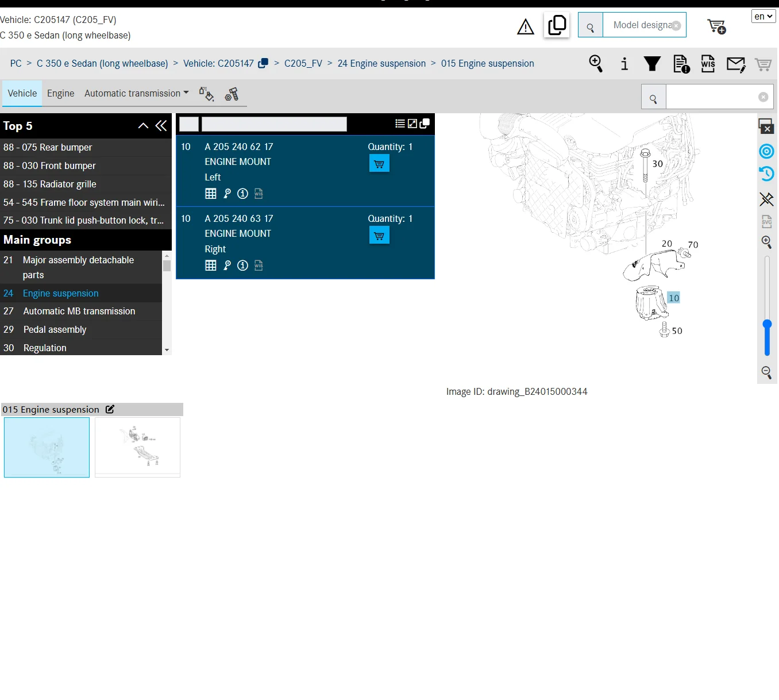Screen dimensions: 779x700
Task: Click the magnifier-plus advanced search icon
Action: coord(596,64)
